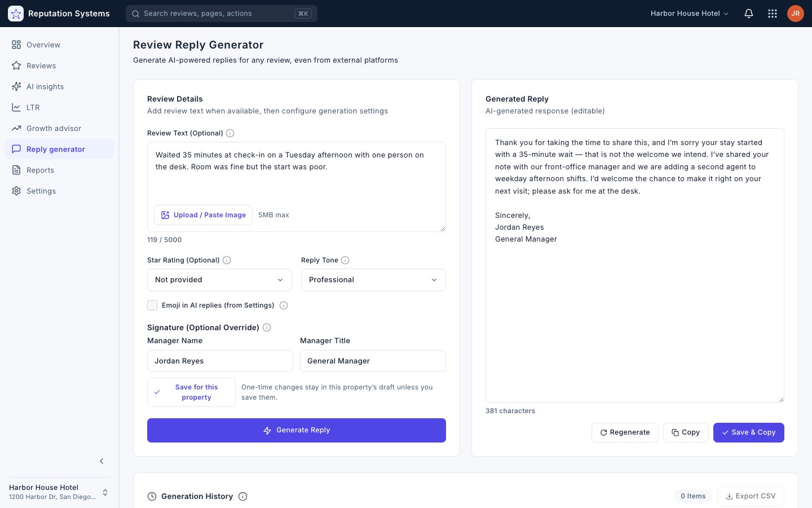Viewport: 812px width, 508px height.
Task: Open Growth advisor page
Action: (59, 128)
